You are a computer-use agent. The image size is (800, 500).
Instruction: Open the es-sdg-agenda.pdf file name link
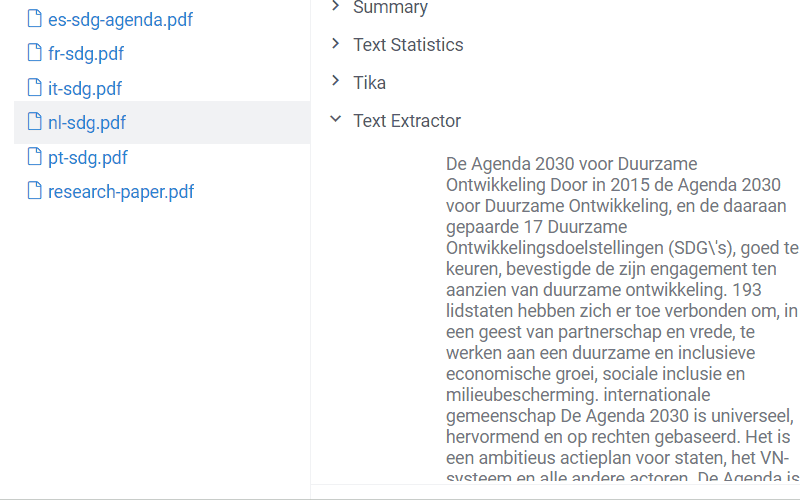pyautogui.click(x=120, y=19)
